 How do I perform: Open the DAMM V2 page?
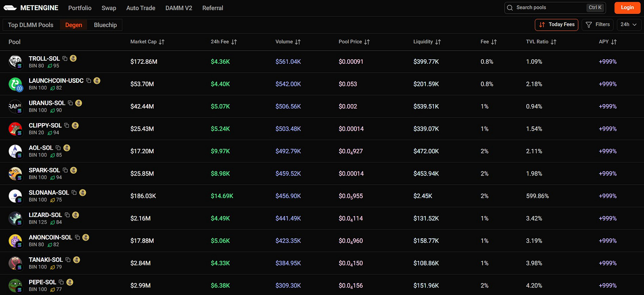179,8
